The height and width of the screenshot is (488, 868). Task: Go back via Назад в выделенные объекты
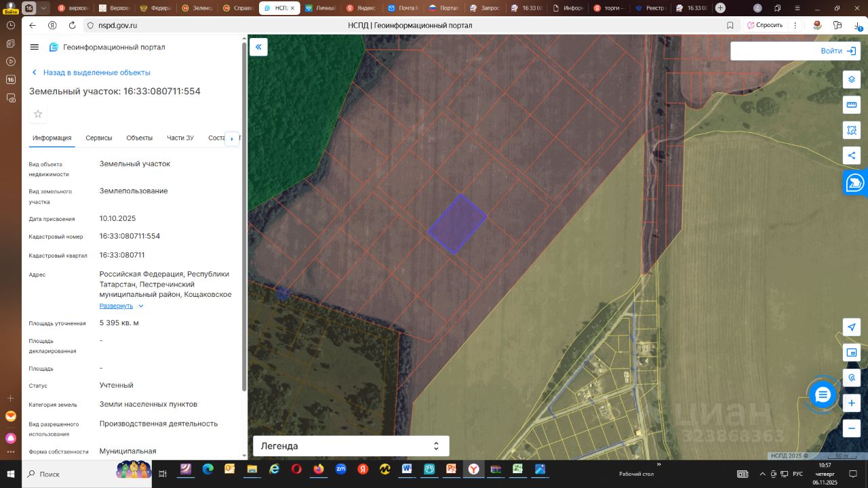tap(91, 73)
